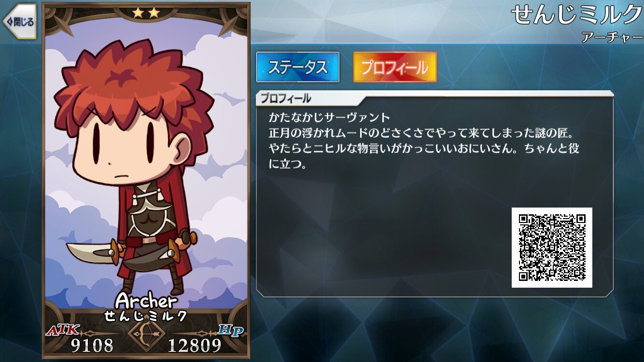Click the プロフィール section header bar

[x=434, y=98]
